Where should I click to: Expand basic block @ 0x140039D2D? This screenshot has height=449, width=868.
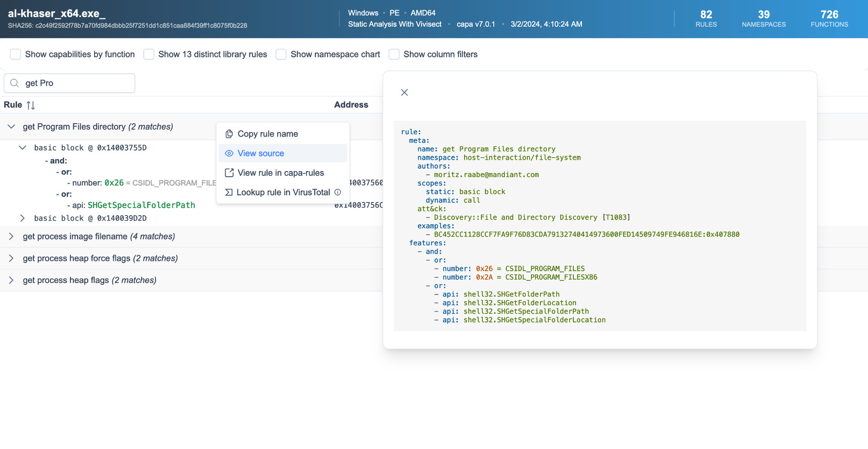tap(22, 218)
